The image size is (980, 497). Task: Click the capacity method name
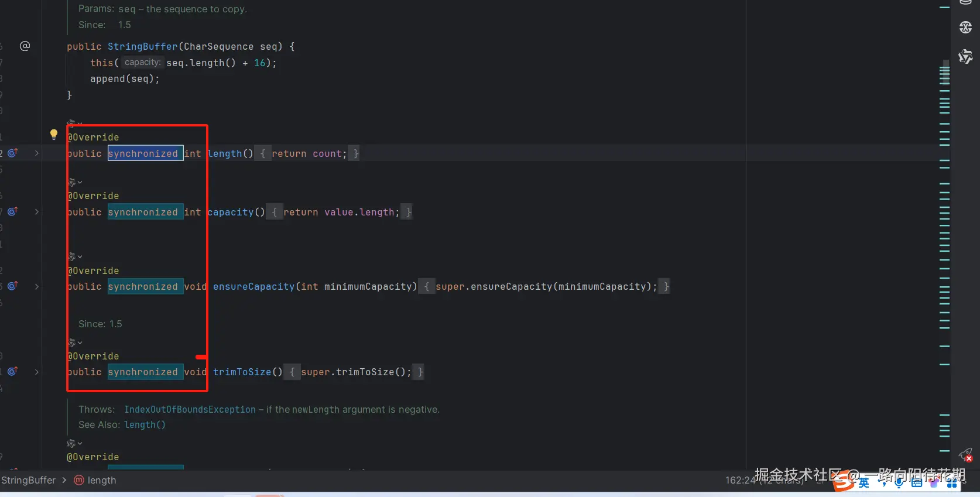click(x=231, y=212)
